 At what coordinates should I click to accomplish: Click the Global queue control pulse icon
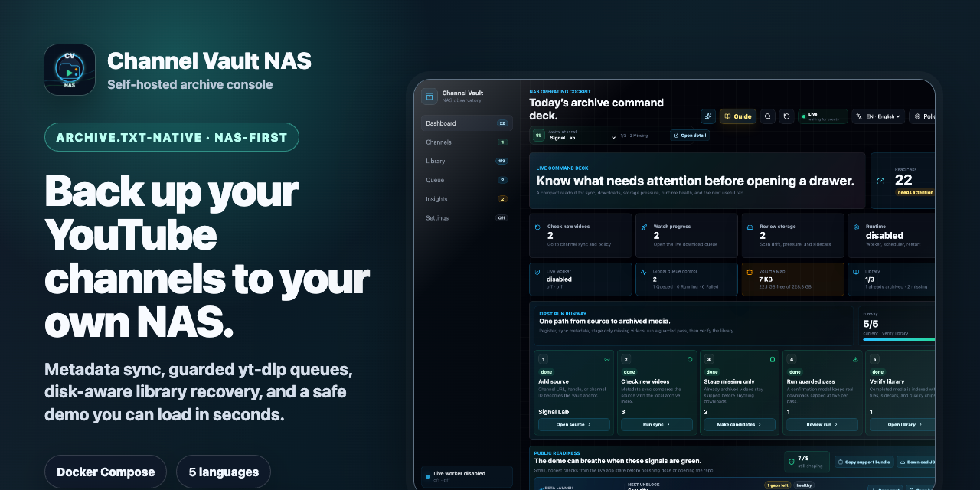pyautogui.click(x=644, y=271)
